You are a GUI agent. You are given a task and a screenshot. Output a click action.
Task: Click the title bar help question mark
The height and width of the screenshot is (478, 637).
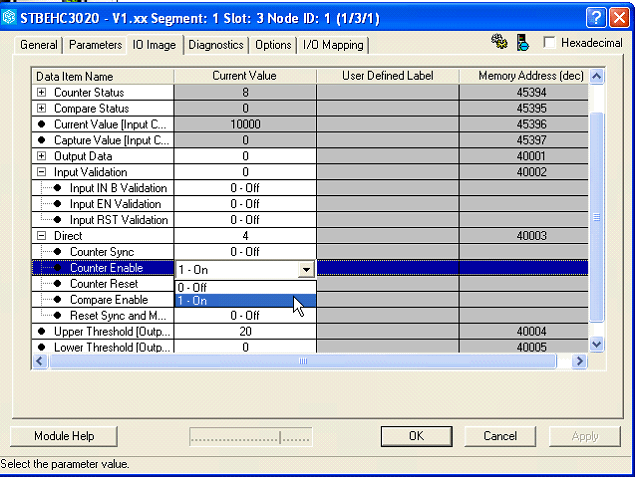tap(596, 18)
